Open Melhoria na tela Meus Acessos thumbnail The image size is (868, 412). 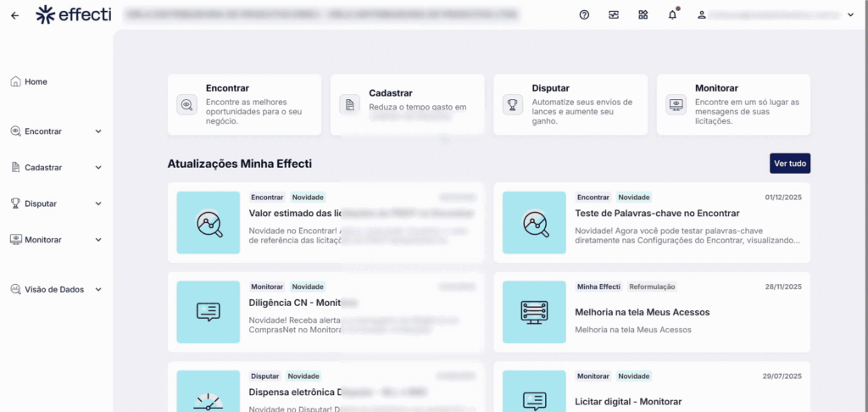click(534, 312)
